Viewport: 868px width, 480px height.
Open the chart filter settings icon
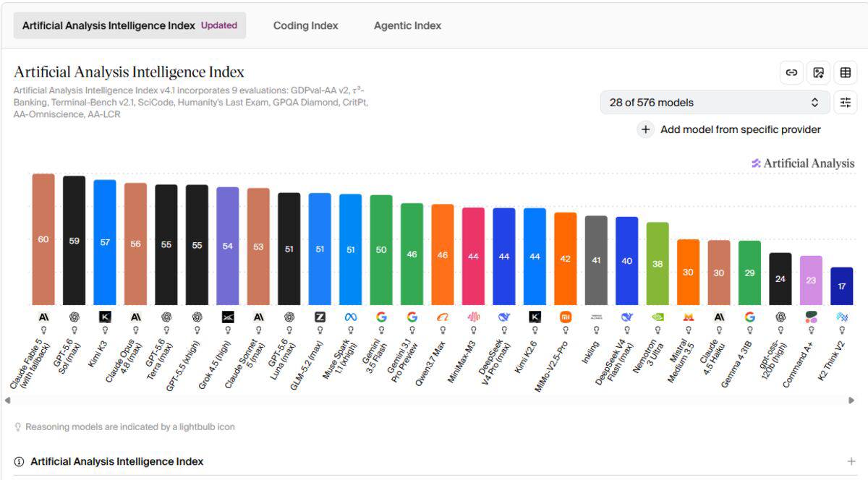coord(845,102)
